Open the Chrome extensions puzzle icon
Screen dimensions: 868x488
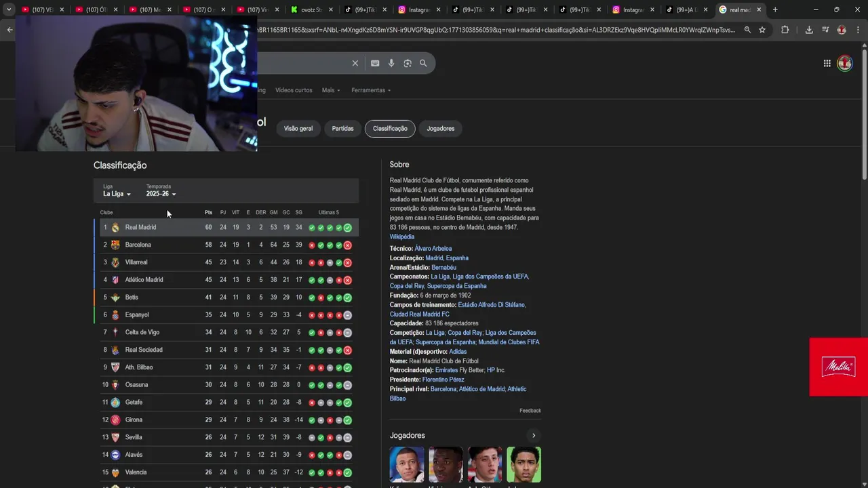tap(785, 30)
